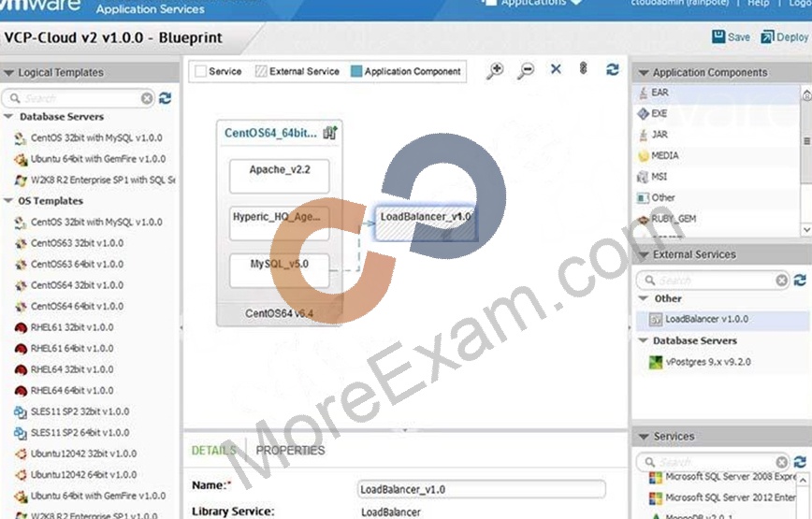Open the DETAILS tab
Screen dimensions: 812x519
214,450
